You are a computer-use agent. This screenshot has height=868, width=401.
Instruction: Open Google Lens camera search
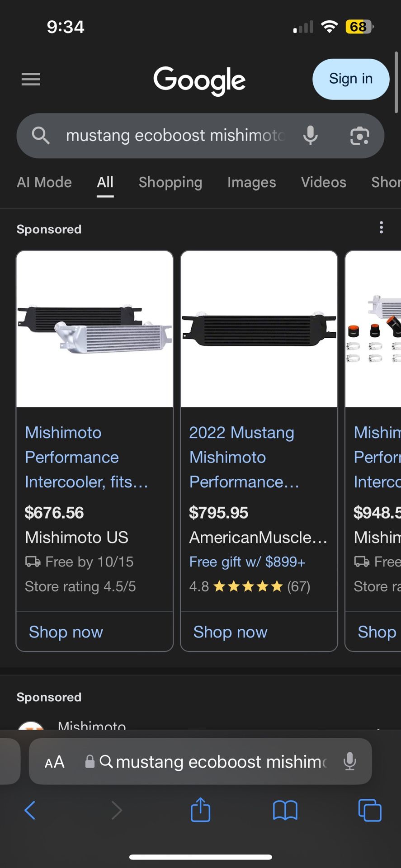click(359, 136)
